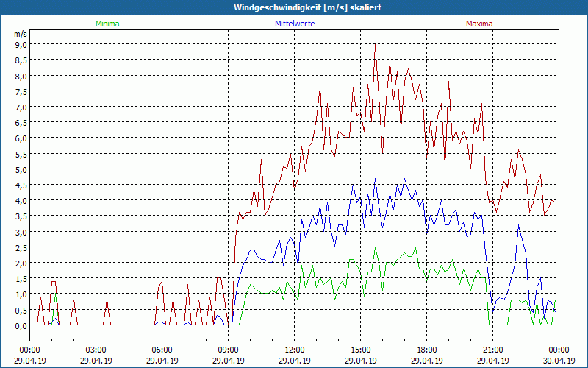Select the red 'Maxima' legend label
The width and height of the screenshot is (588, 368).
coord(479,24)
